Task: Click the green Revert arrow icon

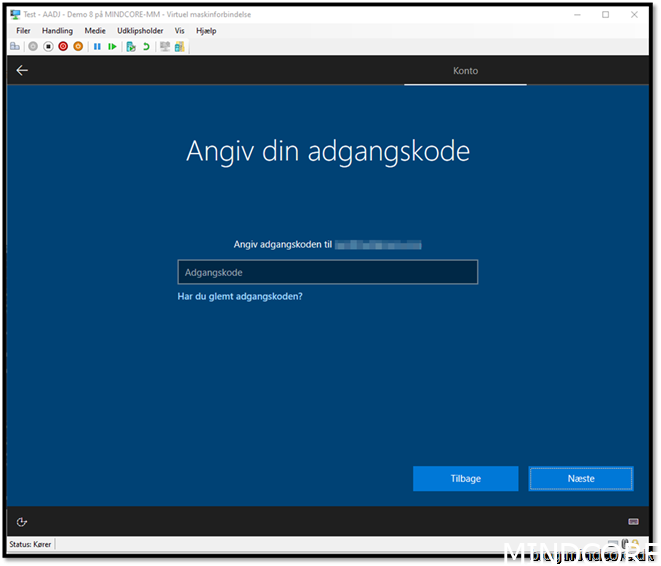Action: pos(146,46)
